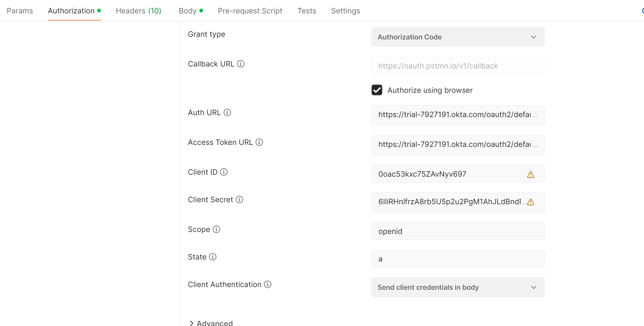644x326 pixels.
Task: Click the Scope info icon
Action: point(216,229)
